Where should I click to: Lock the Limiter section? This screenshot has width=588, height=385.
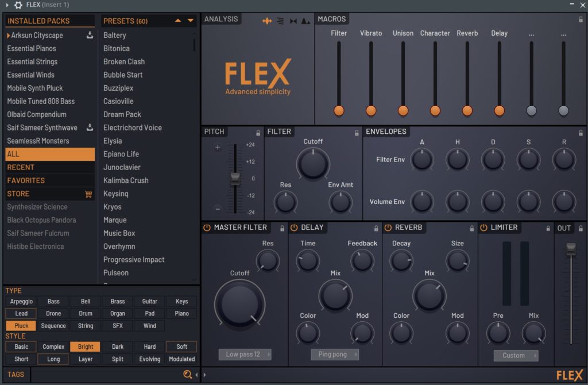548,228
